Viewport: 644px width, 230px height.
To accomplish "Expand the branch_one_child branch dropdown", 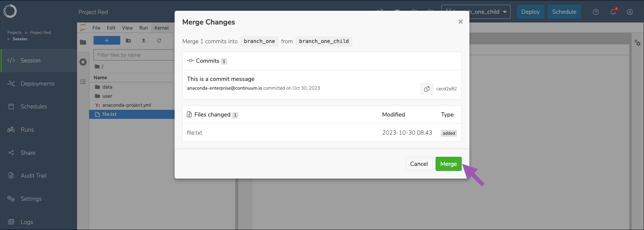I will pyautogui.click(x=476, y=12).
